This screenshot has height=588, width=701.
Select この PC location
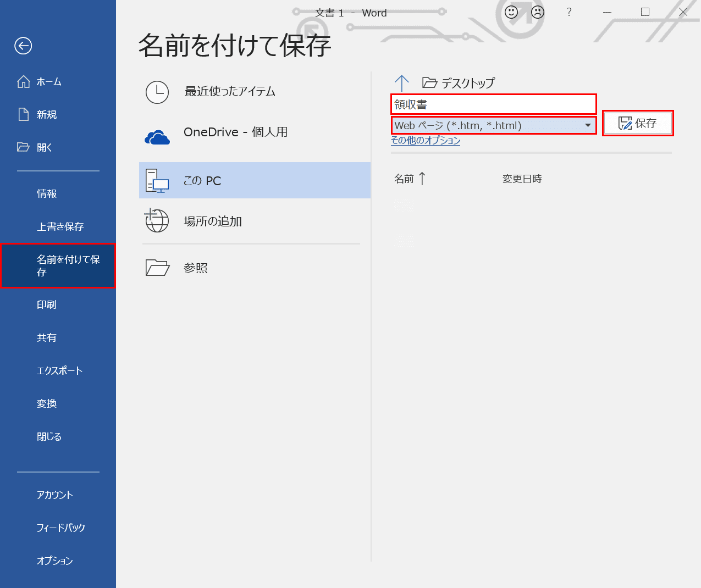pos(255,180)
